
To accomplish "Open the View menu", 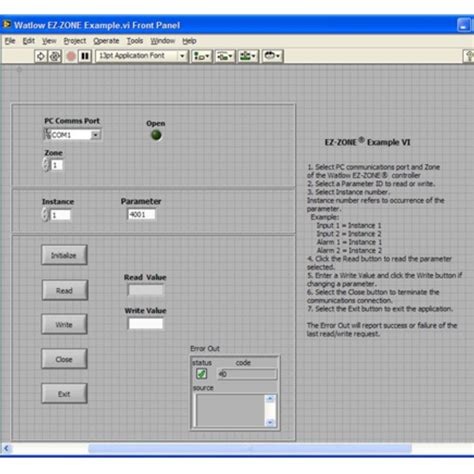I will [49, 41].
